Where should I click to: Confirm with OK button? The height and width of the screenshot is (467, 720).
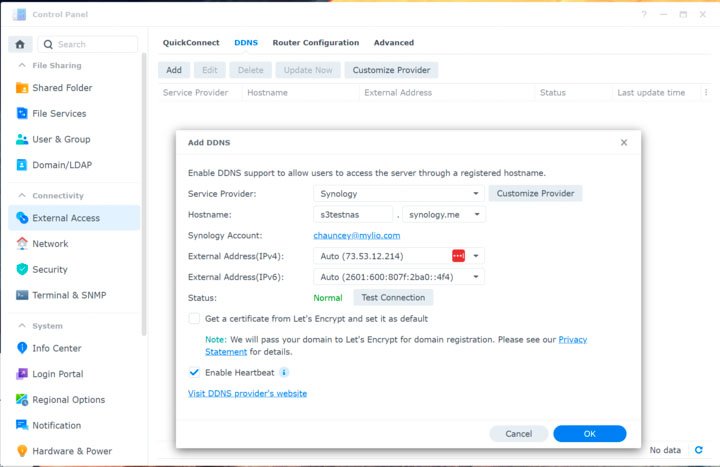(x=590, y=434)
